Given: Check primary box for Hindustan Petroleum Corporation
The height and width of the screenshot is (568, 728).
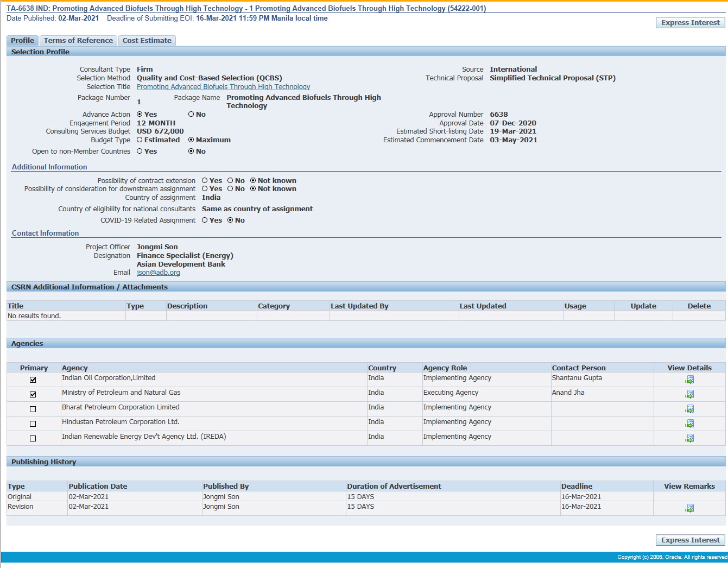Looking at the screenshot, I should pyautogui.click(x=33, y=424).
